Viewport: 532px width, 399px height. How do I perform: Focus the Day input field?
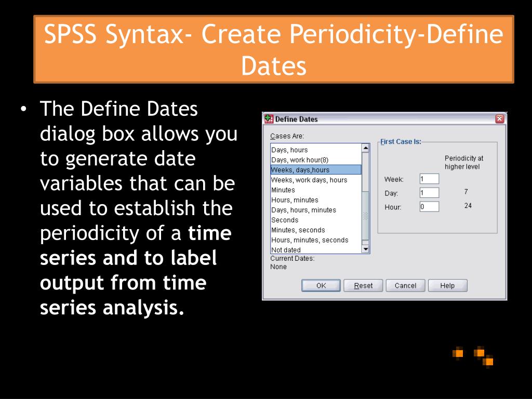pyautogui.click(x=429, y=193)
